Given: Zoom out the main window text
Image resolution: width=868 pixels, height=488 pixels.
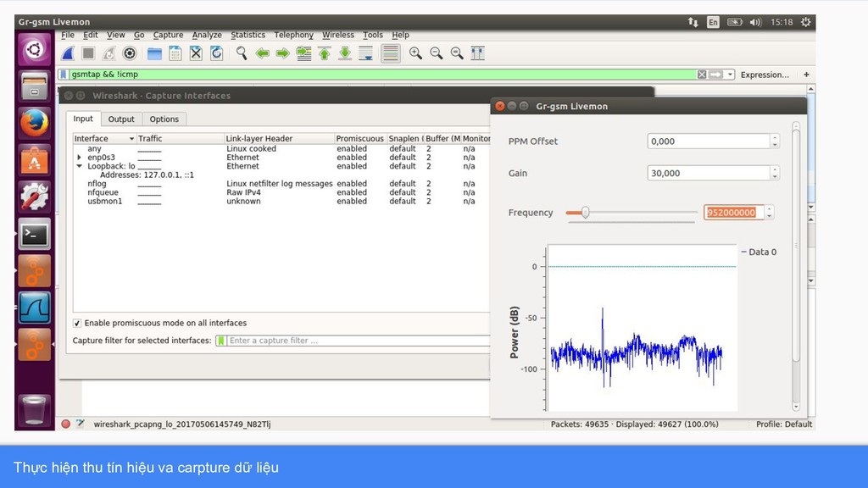Looking at the screenshot, I should (x=437, y=53).
